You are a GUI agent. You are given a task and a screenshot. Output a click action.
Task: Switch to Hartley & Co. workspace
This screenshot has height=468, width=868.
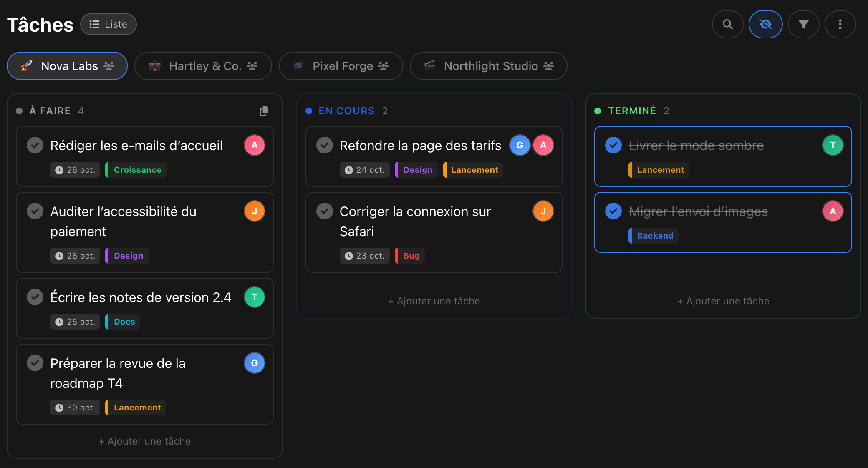click(x=203, y=66)
